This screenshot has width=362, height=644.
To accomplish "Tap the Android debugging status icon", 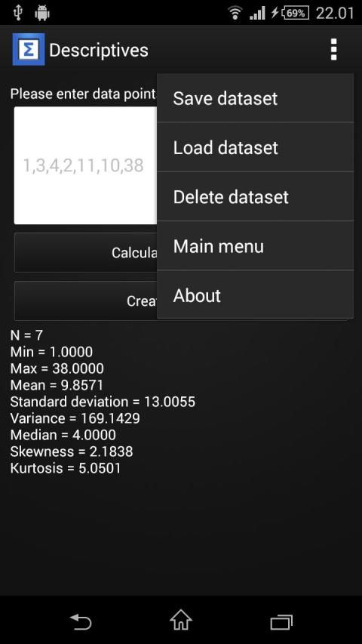I will click(42, 13).
